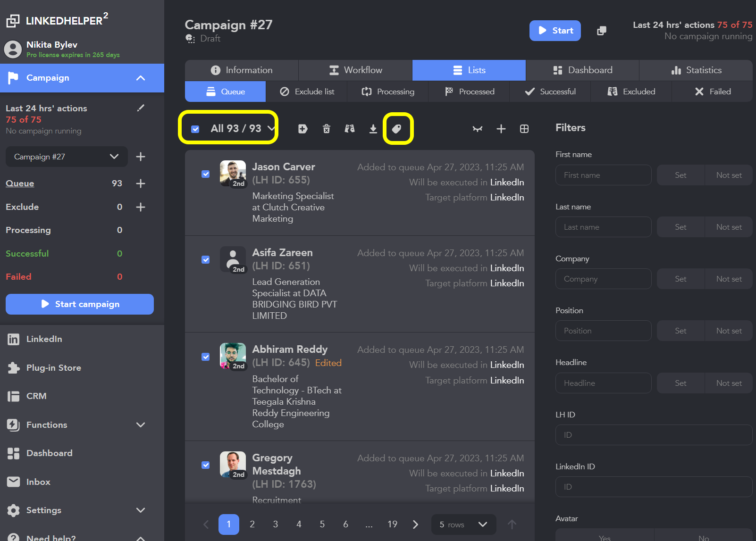Open the Campaign #27 dropdown
756x541 pixels.
[67, 157]
